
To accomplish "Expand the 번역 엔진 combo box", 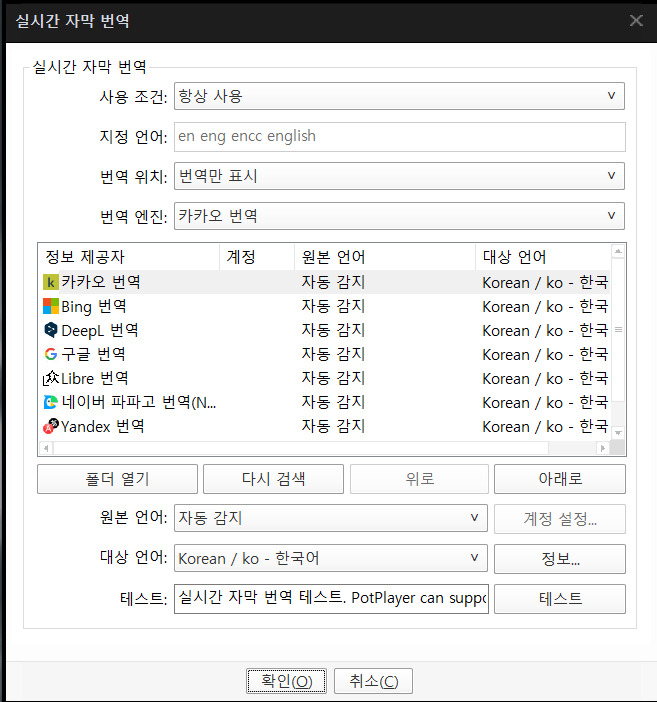I will click(x=399, y=216).
